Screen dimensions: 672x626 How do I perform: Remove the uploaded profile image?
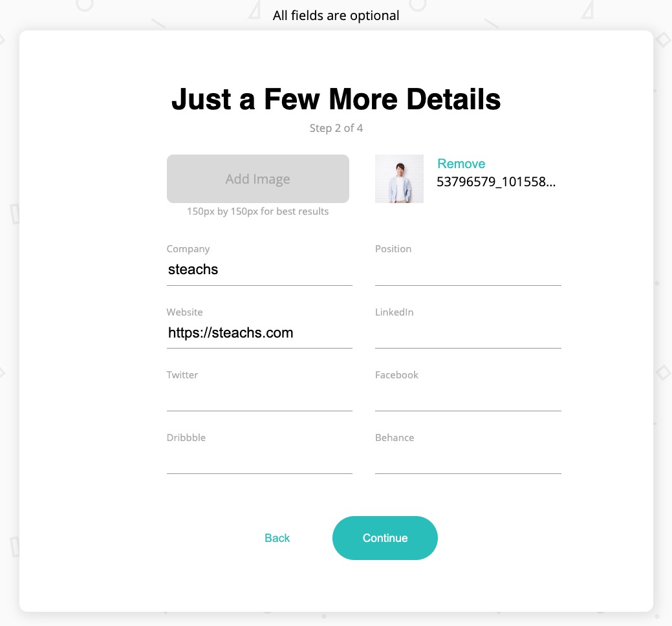click(461, 164)
